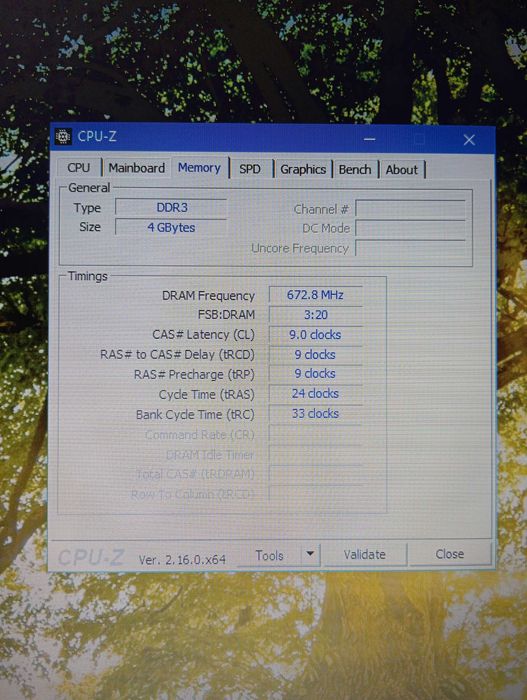The height and width of the screenshot is (700, 527).
Task: Click the Cycle Time (tRAS) label
Action: tap(206, 395)
